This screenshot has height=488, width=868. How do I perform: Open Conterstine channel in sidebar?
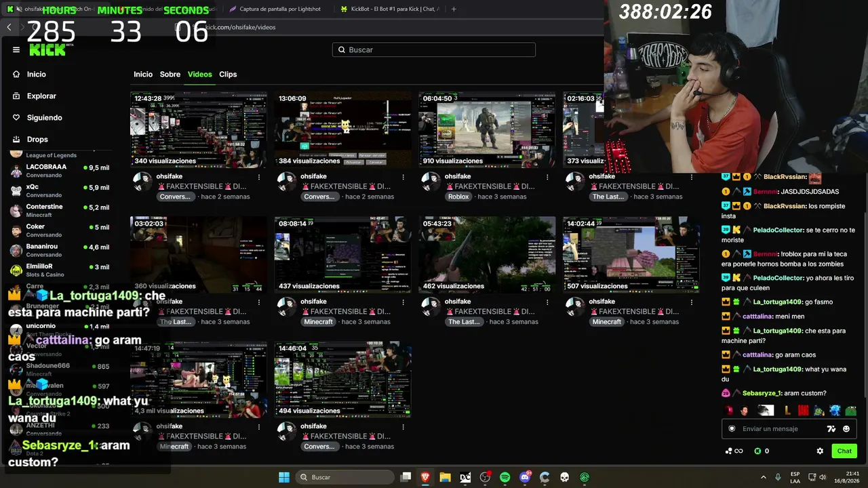point(60,210)
